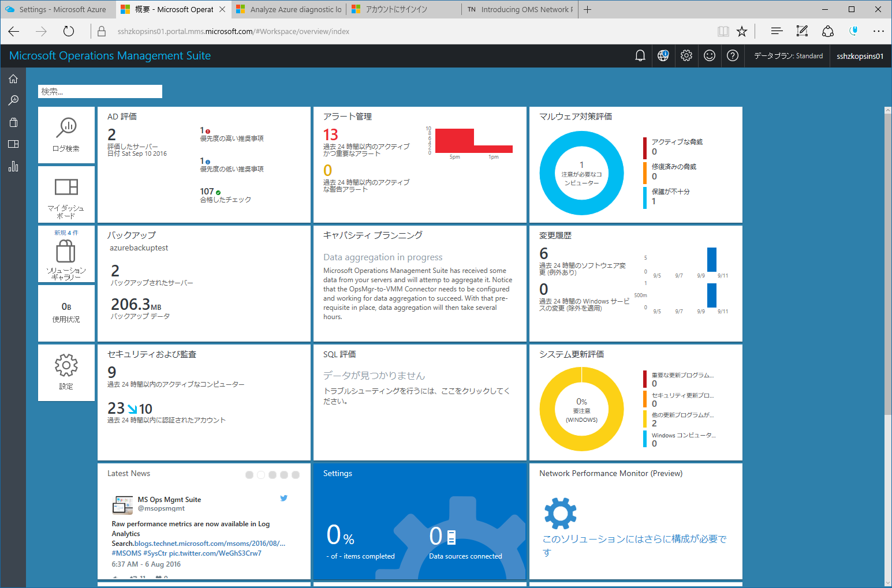Click the search input field above the tiles
892x588 pixels.
pyautogui.click(x=99, y=91)
